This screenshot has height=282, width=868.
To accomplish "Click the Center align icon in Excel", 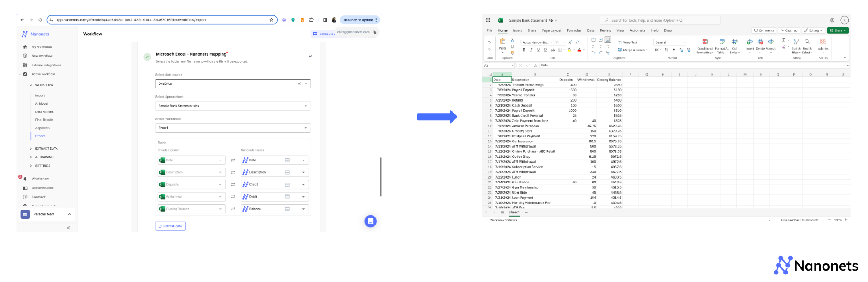I will [600, 46].
